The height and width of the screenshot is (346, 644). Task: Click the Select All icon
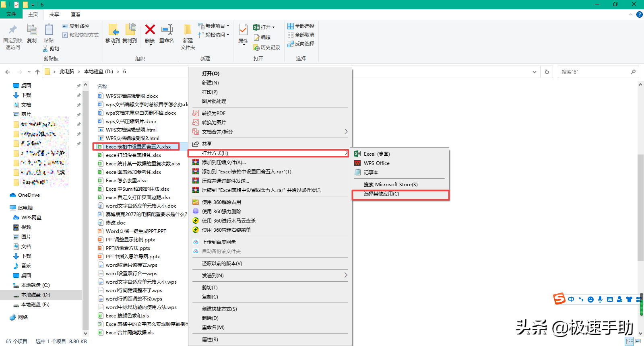point(291,26)
